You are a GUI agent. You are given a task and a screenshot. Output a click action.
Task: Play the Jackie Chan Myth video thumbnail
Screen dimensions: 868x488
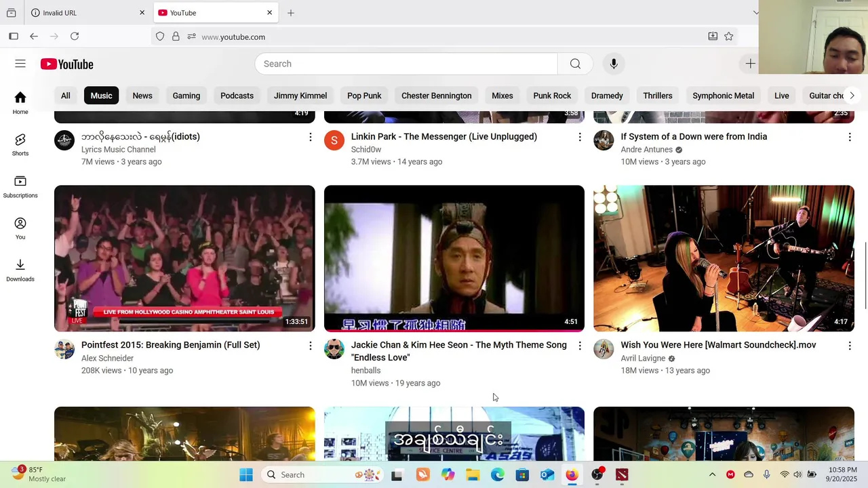click(454, 258)
